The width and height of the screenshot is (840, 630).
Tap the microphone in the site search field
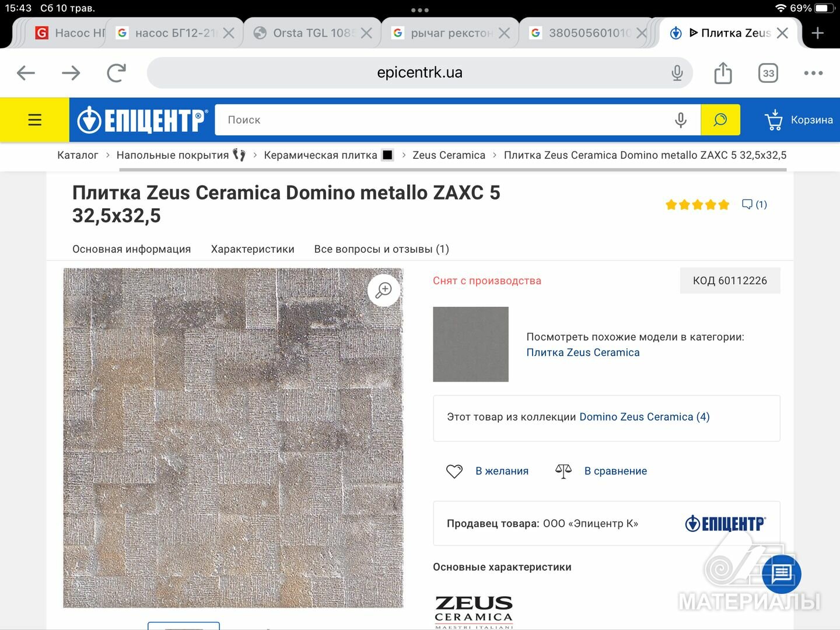(680, 120)
